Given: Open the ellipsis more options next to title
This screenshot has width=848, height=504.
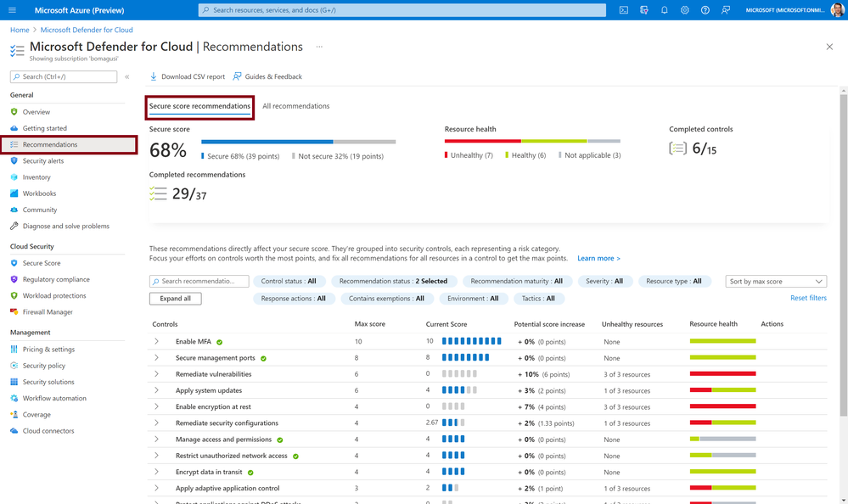Looking at the screenshot, I should pos(319,47).
